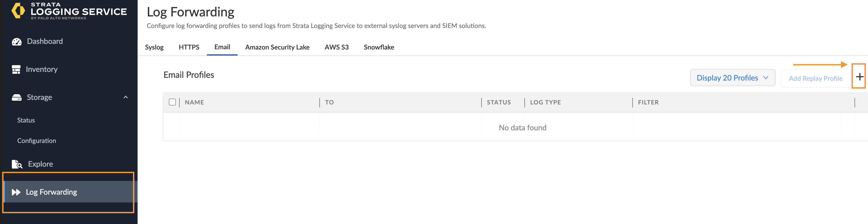The height and width of the screenshot is (224, 868).
Task: Switch to the Syslog tab
Action: pos(154,47)
